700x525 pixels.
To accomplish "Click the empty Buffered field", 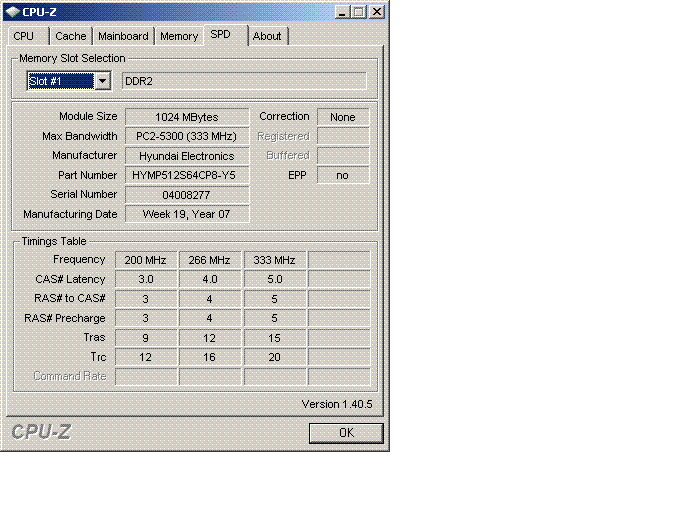I will [343, 156].
